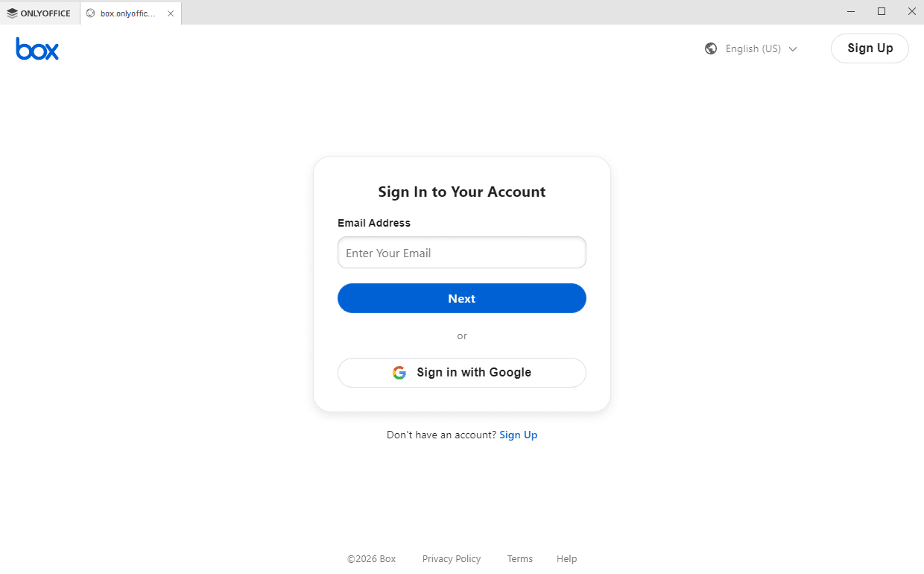Click the Sign Up button at top right

870,48
